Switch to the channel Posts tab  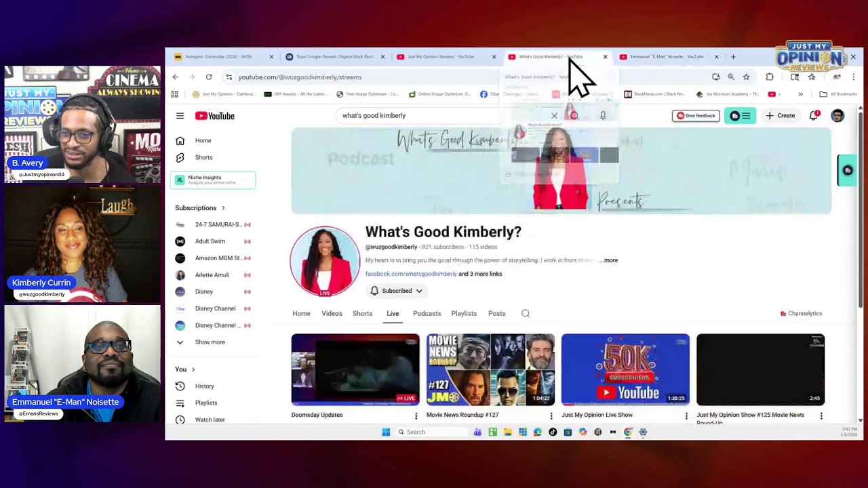click(x=497, y=314)
